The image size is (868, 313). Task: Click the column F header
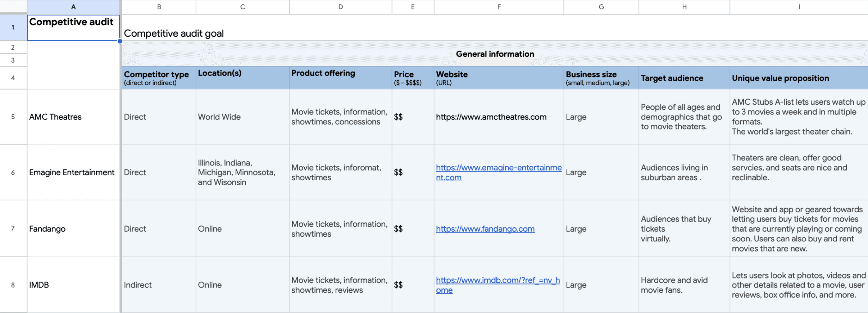(499, 7)
